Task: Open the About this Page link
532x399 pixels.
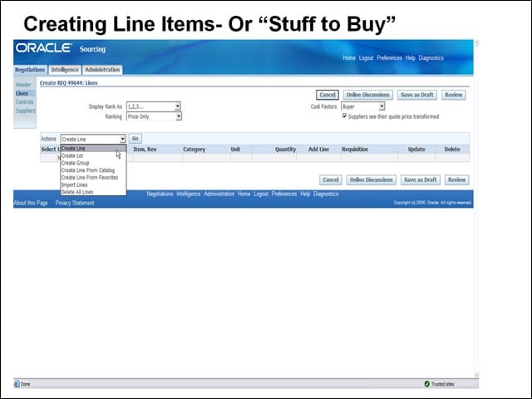Action: (31, 203)
